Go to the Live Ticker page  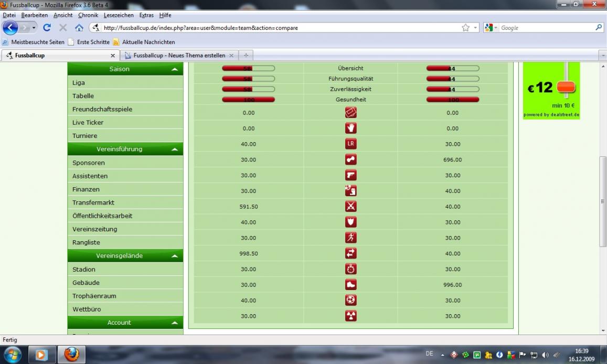tap(88, 122)
